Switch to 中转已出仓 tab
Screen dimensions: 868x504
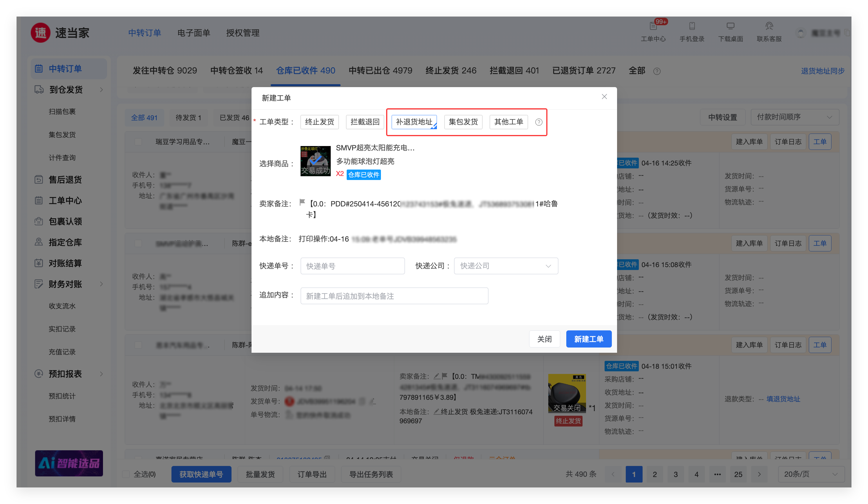380,71
